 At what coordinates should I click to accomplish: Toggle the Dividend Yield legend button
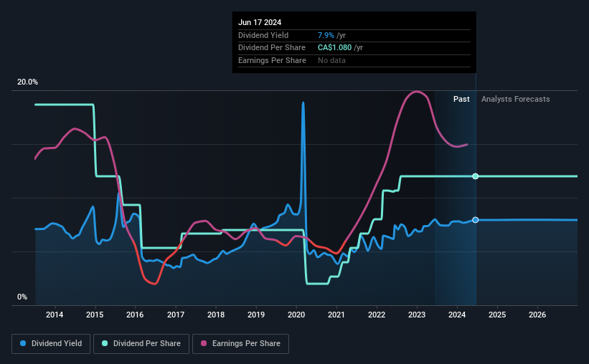click(x=51, y=344)
